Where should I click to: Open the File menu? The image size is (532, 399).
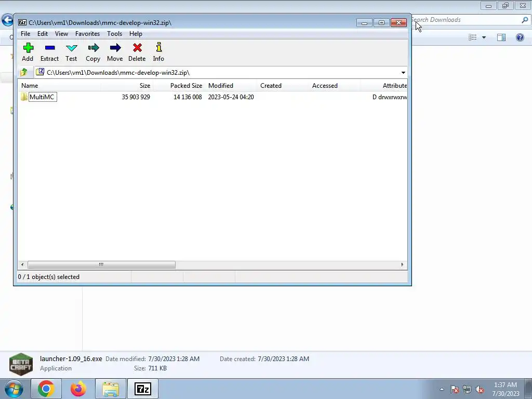(25, 34)
